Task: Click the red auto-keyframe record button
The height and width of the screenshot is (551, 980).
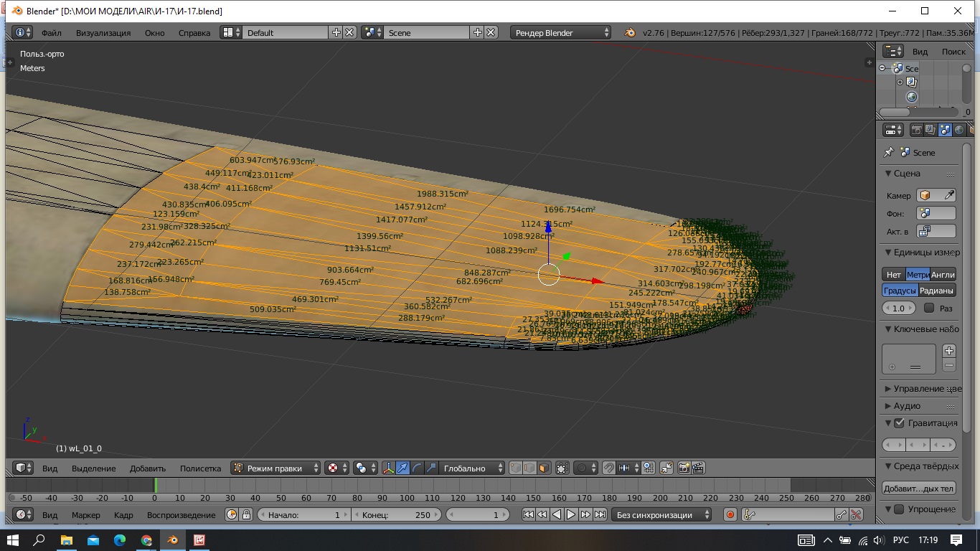Action: tap(730, 514)
